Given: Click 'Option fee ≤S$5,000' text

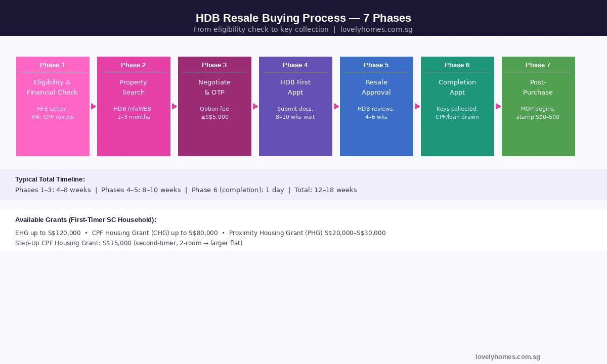Looking at the screenshot, I should pyautogui.click(x=214, y=113).
